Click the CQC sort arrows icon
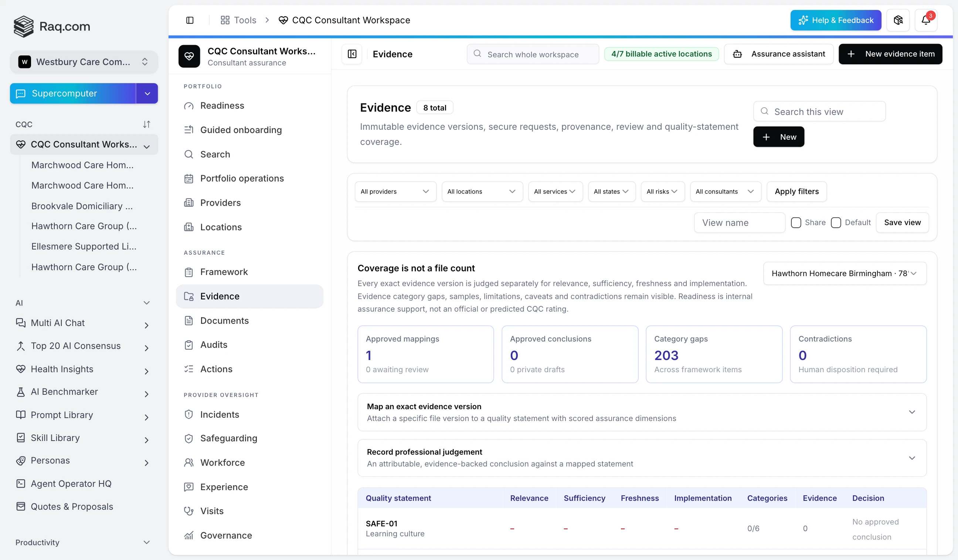This screenshot has height=560, width=958. click(x=147, y=124)
